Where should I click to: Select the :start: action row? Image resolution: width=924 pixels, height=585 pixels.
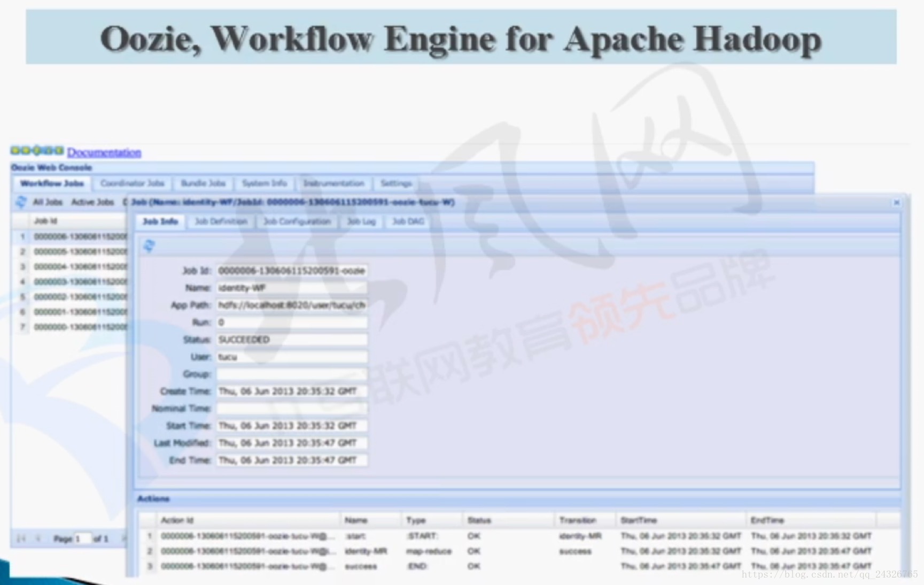click(519, 536)
